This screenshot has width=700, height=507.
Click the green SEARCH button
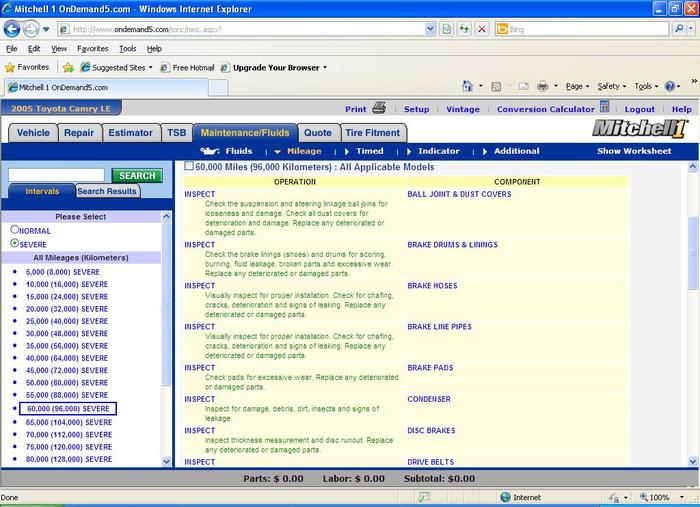[x=137, y=176]
